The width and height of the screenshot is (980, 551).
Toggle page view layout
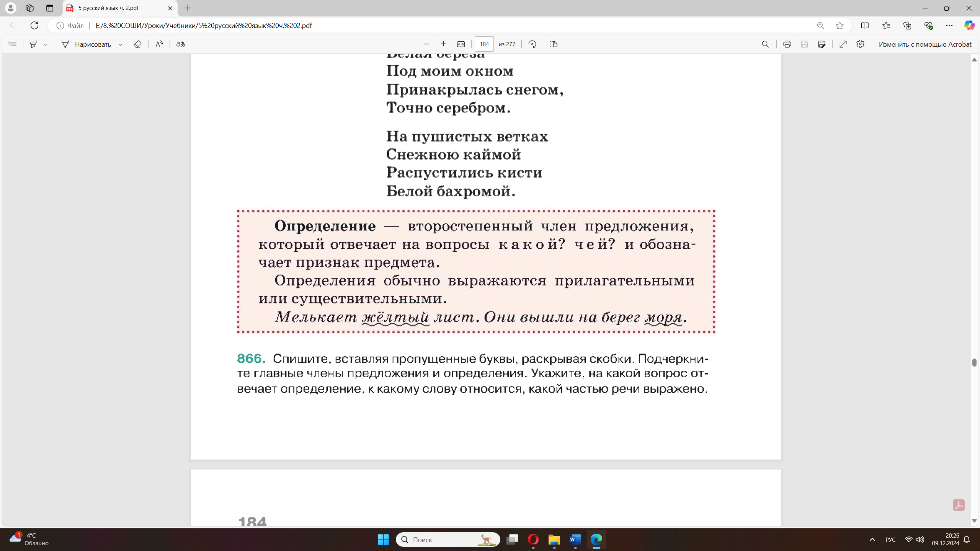coord(553,44)
